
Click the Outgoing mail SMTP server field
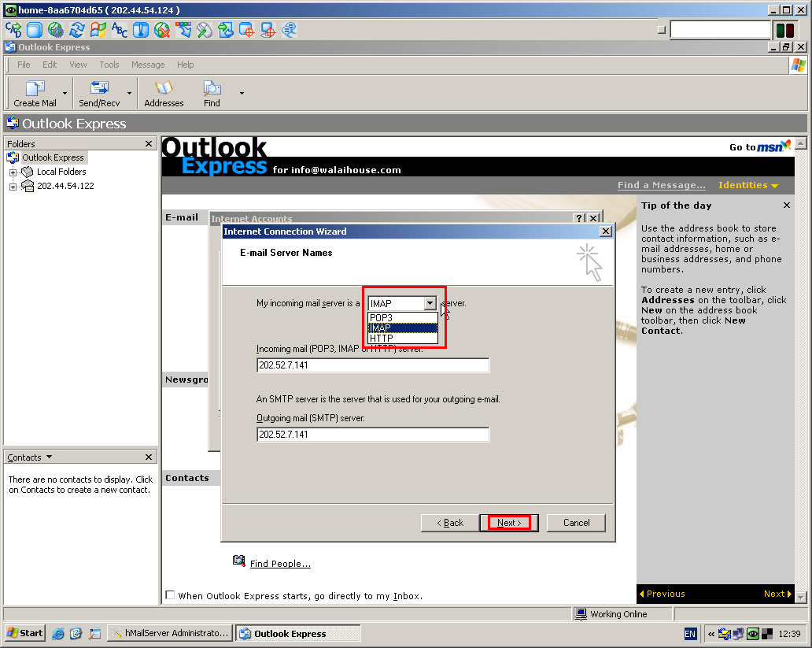click(373, 435)
